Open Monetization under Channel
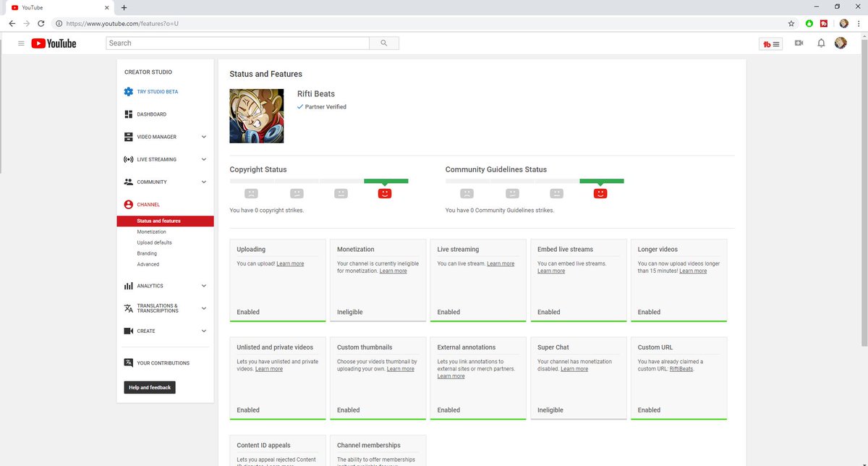The image size is (868, 466). pos(151,232)
